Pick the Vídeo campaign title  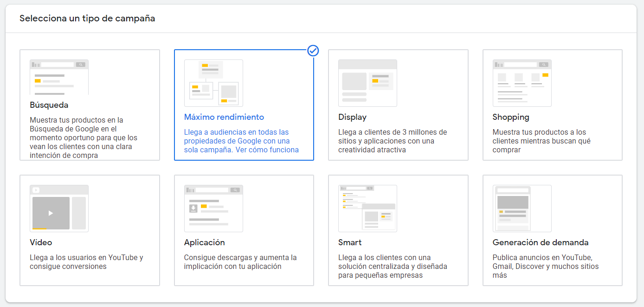pyautogui.click(x=41, y=242)
